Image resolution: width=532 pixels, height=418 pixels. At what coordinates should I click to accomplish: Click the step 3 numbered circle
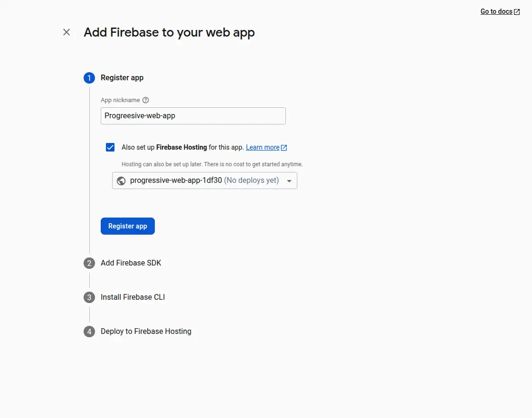pyautogui.click(x=89, y=297)
